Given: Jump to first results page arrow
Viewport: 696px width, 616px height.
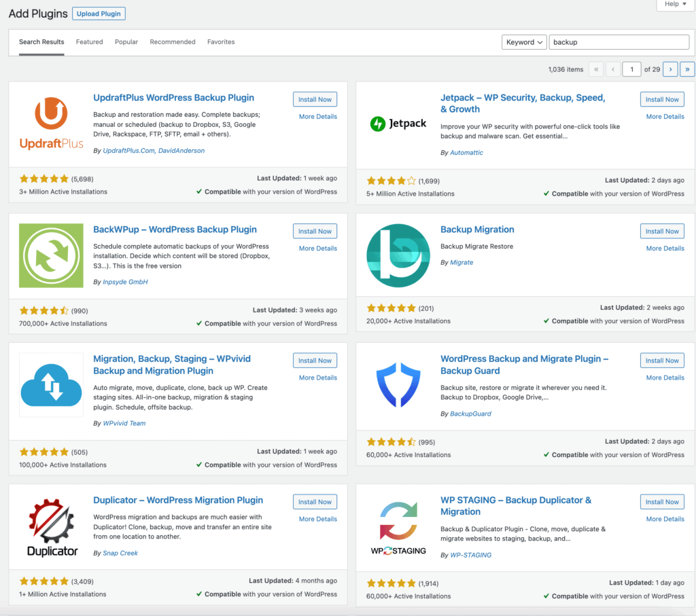Looking at the screenshot, I should 596,69.
